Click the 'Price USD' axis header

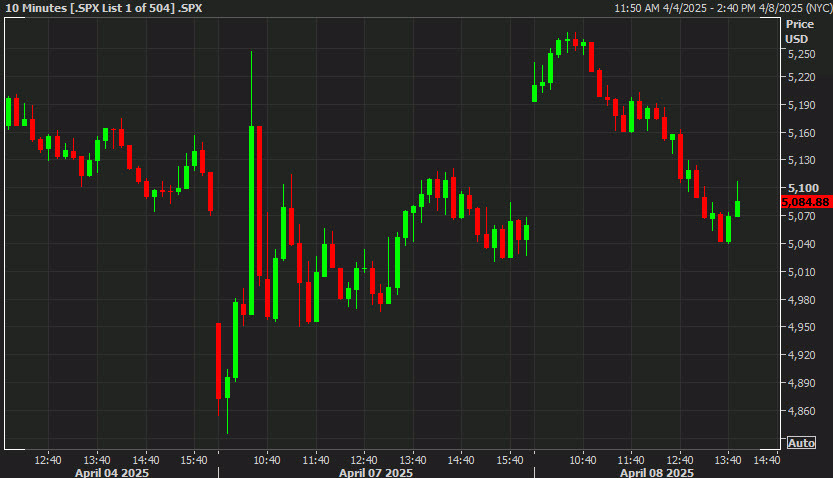(x=799, y=31)
